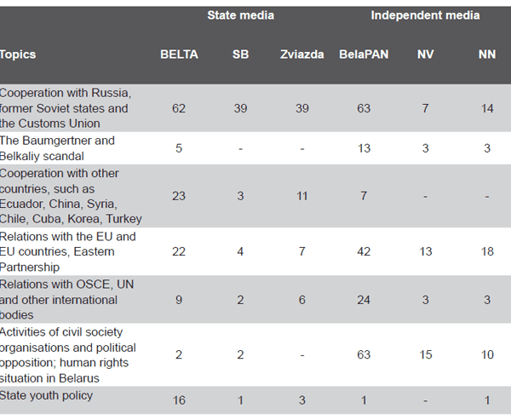Click the State media header
The height and width of the screenshot is (420, 511).
coord(240,15)
